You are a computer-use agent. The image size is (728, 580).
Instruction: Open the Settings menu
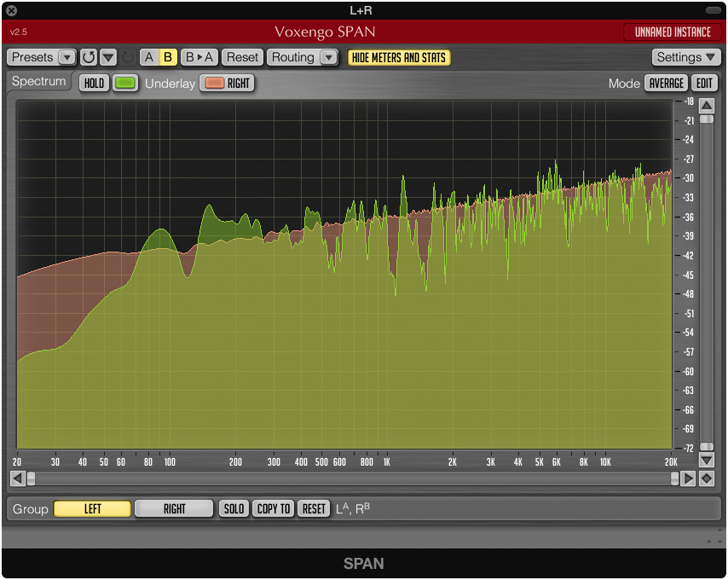point(685,58)
